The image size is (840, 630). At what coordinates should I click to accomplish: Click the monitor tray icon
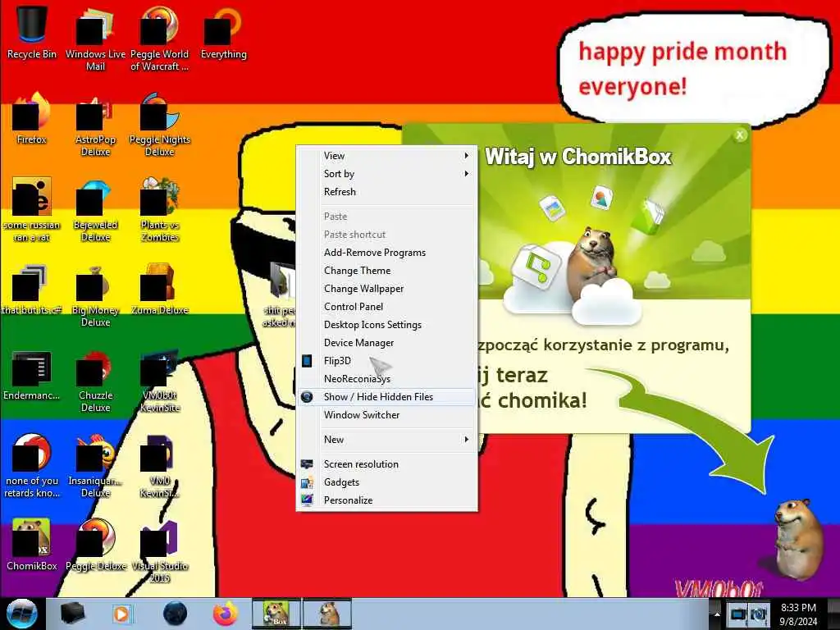737,614
